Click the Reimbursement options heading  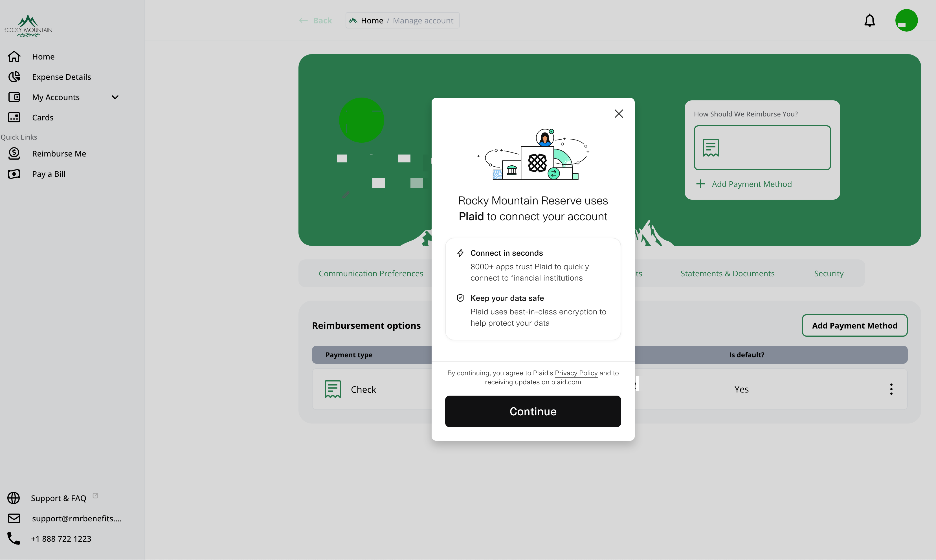366,325
